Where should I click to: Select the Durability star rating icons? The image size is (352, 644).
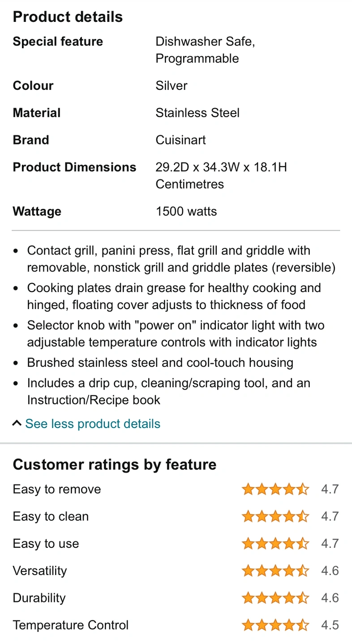point(275,598)
